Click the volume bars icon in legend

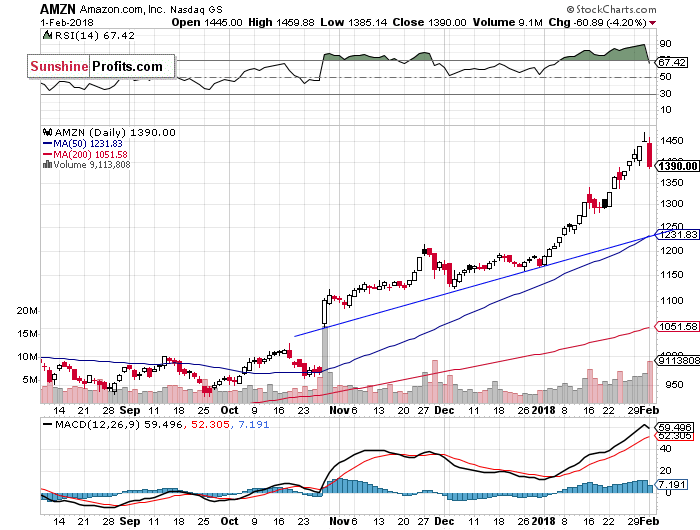click(x=47, y=164)
